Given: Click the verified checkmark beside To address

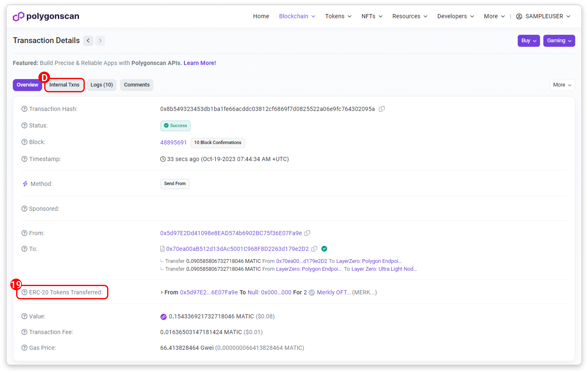Looking at the screenshot, I should coord(324,249).
